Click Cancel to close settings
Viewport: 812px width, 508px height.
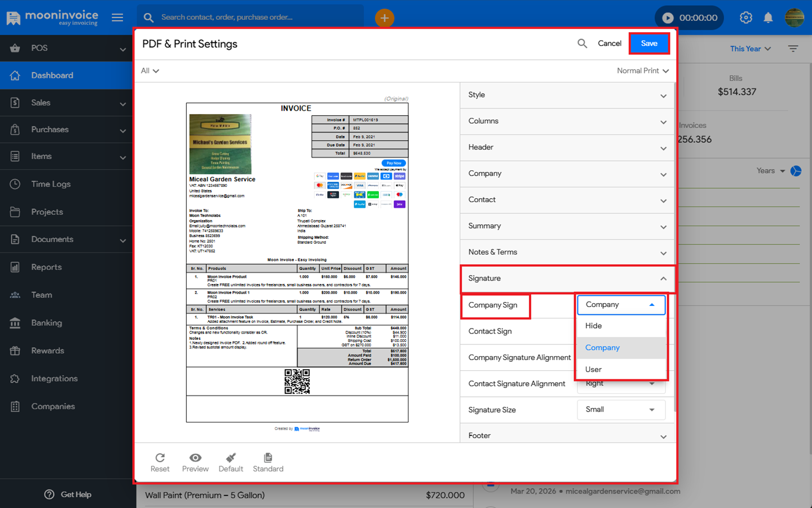coord(609,43)
